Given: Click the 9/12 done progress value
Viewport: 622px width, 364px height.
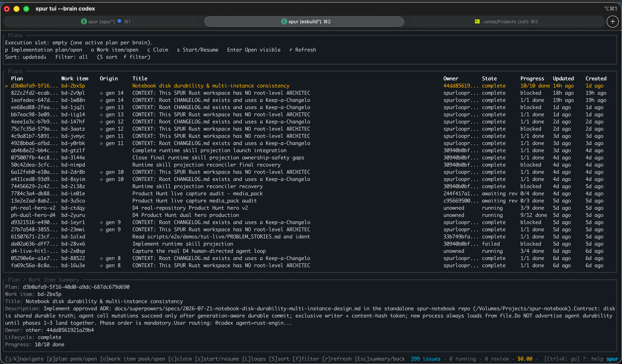Looking at the screenshot, I should (x=534, y=215).
